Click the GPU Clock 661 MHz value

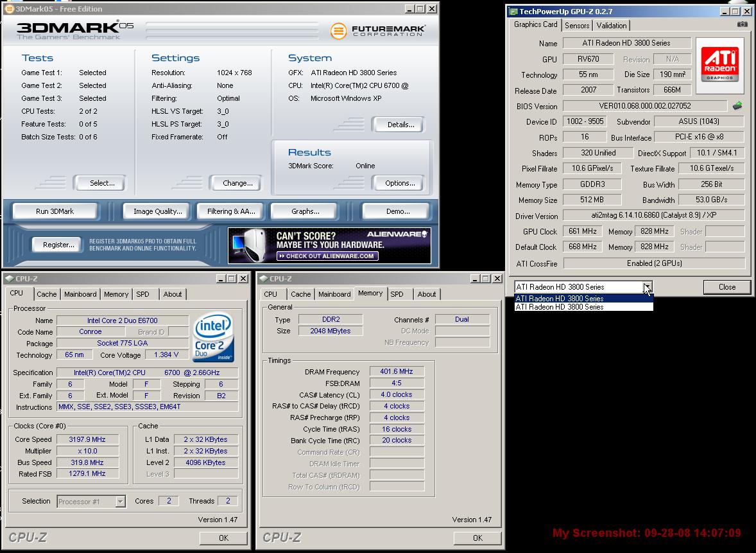pos(583,231)
